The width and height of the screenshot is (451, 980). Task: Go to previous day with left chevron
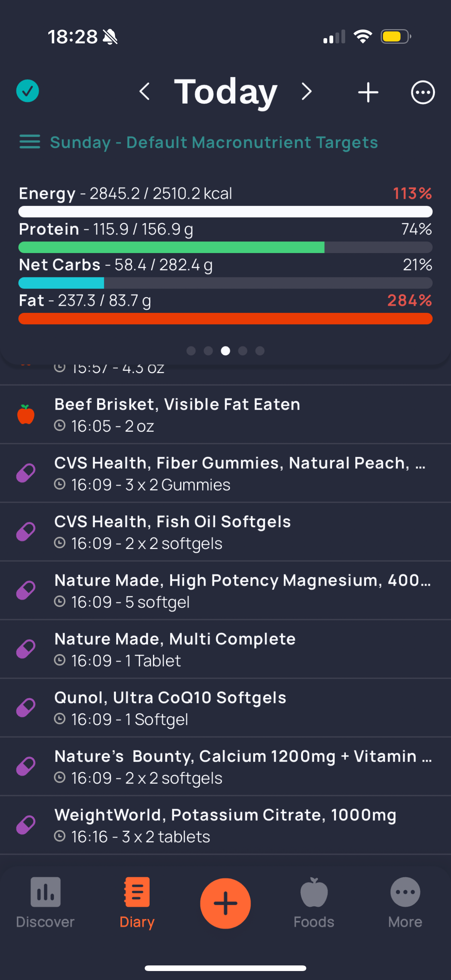click(x=145, y=92)
